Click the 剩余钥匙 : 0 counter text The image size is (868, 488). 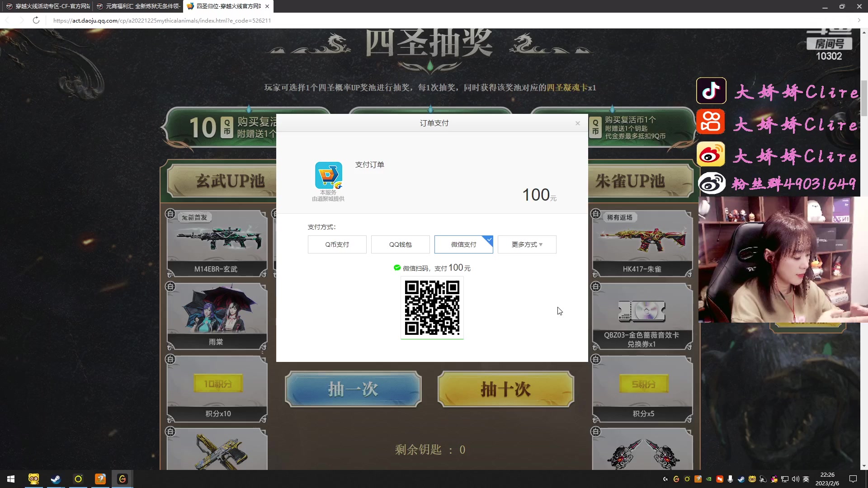click(x=430, y=450)
